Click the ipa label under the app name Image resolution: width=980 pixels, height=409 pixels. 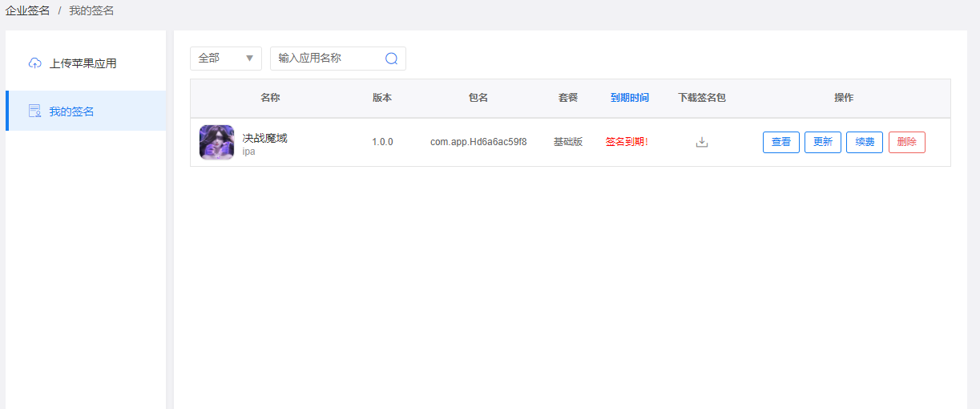pyautogui.click(x=248, y=152)
